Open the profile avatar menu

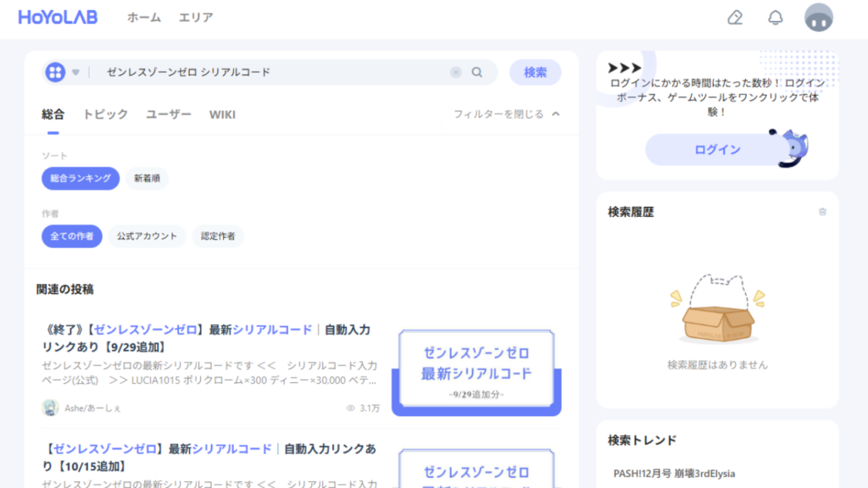pos(818,16)
